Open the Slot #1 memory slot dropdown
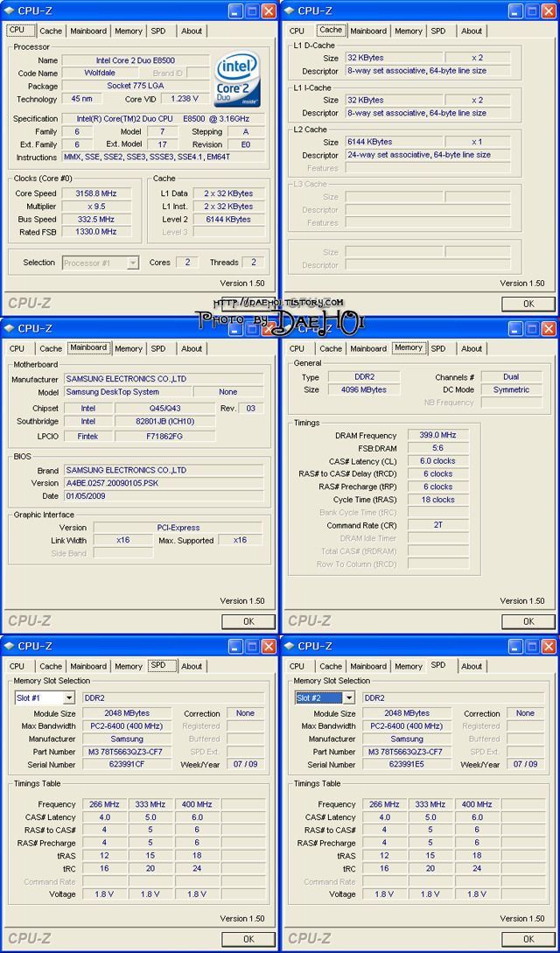This screenshot has width=560, height=953. (68, 698)
